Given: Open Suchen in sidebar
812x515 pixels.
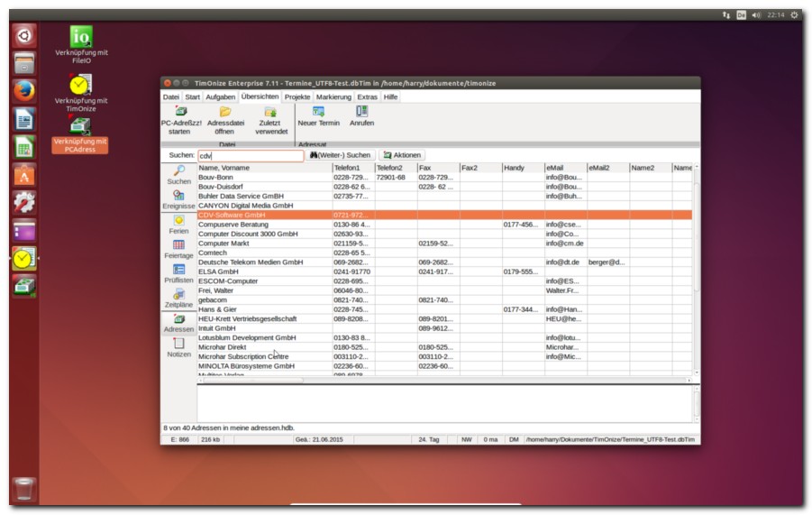Looking at the screenshot, I should click(x=178, y=175).
